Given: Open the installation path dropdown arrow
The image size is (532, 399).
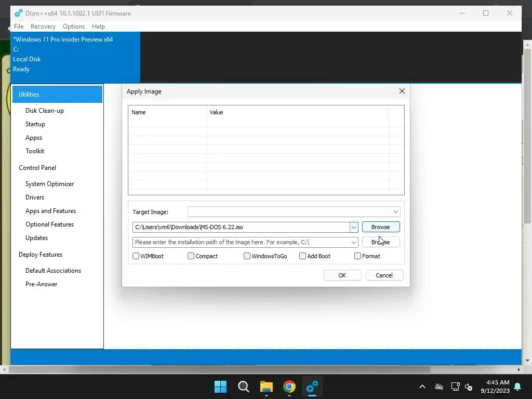Looking at the screenshot, I should tap(353, 242).
